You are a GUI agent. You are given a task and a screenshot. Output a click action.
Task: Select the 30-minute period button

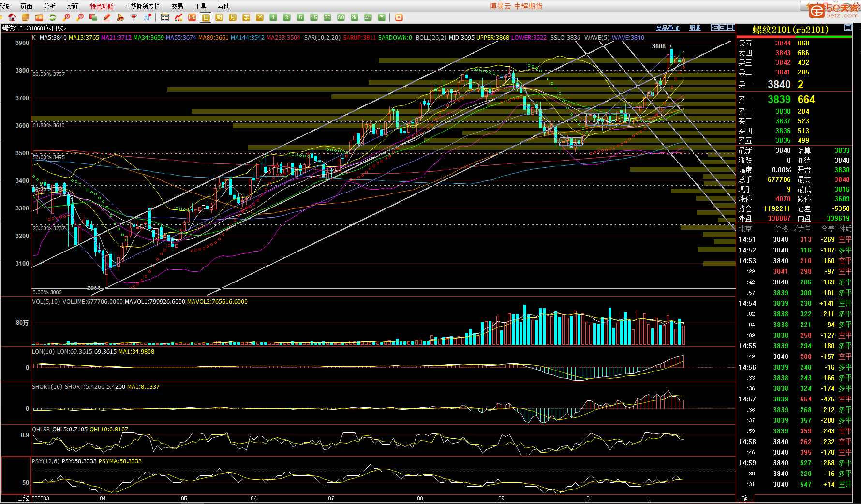(x=327, y=17)
